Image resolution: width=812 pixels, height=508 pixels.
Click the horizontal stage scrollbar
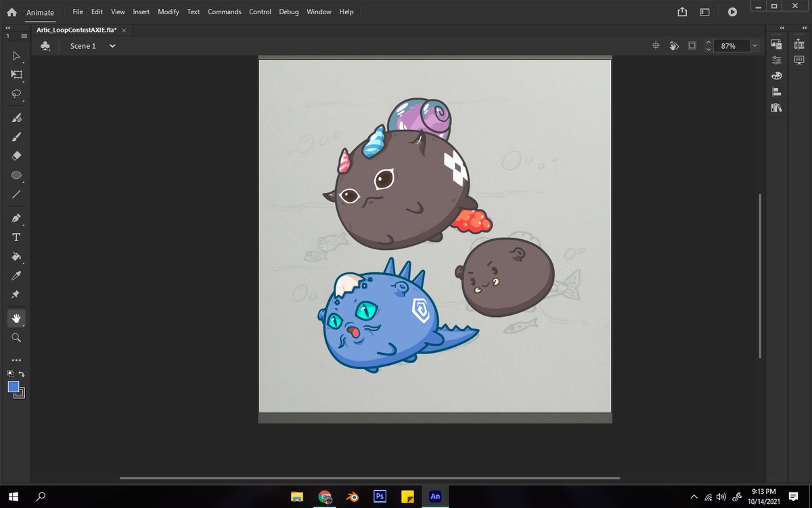[x=369, y=478]
